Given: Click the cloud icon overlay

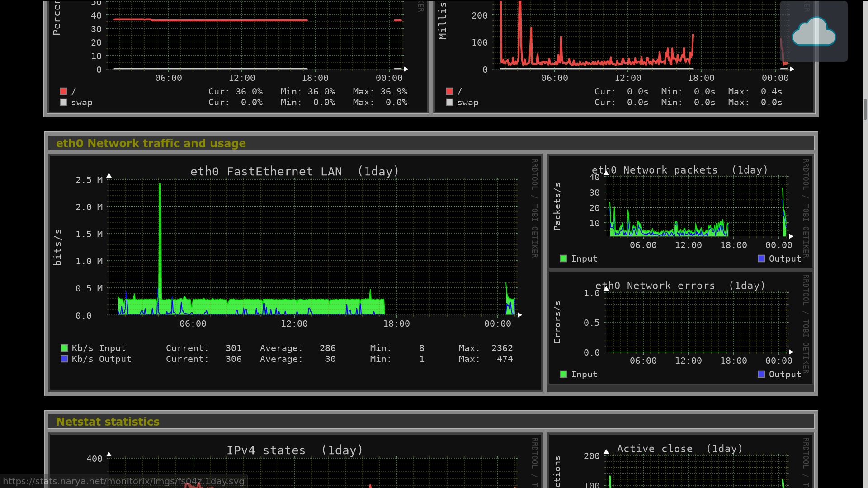Looking at the screenshot, I should coord(813,31).
